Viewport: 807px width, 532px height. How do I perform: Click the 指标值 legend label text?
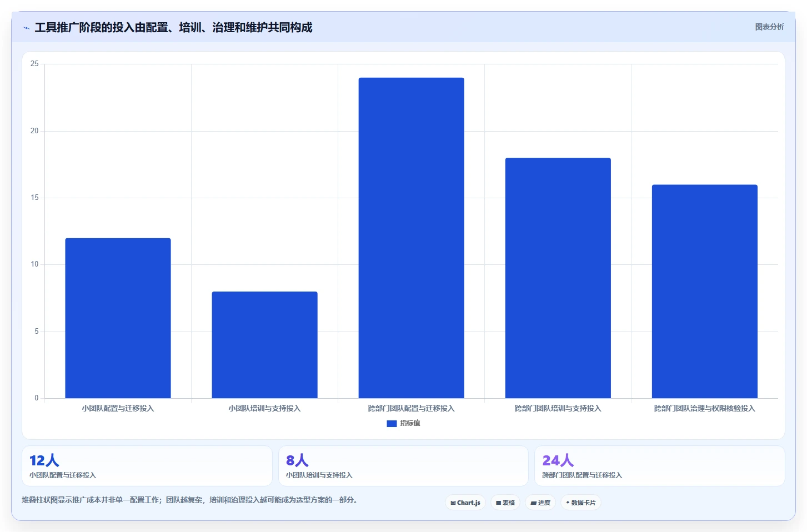click(x=410, y=423)
